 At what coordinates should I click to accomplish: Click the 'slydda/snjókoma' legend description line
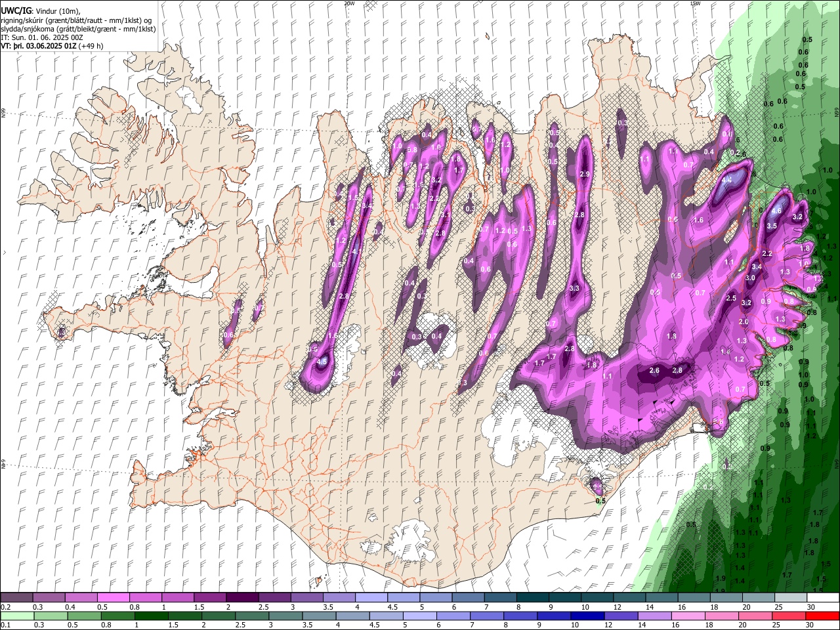pos(79,29)
